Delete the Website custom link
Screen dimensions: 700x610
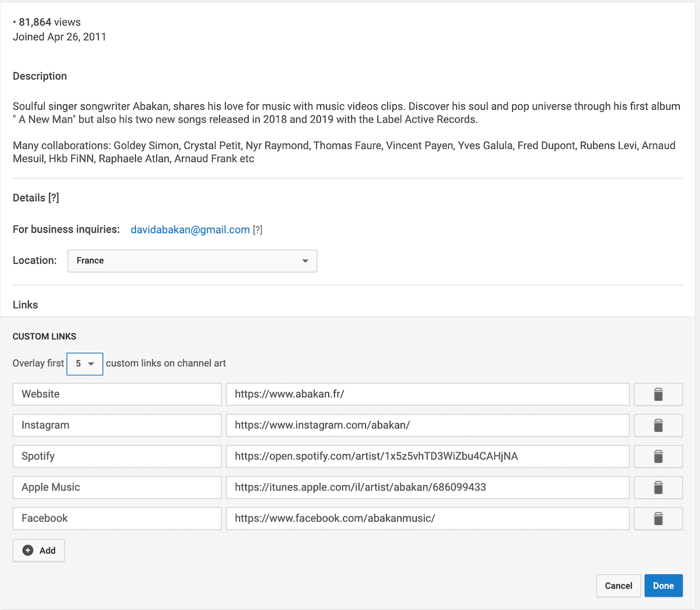pos(658,394)
